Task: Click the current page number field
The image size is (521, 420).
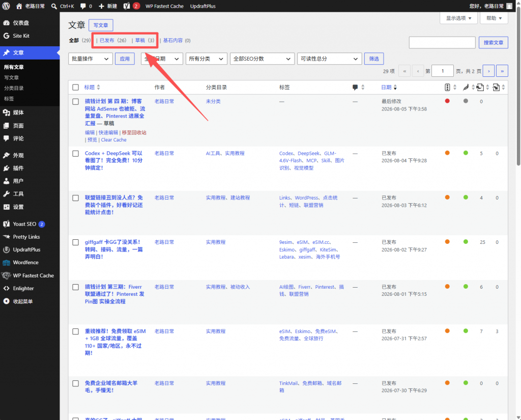Action: coord(442,71)
